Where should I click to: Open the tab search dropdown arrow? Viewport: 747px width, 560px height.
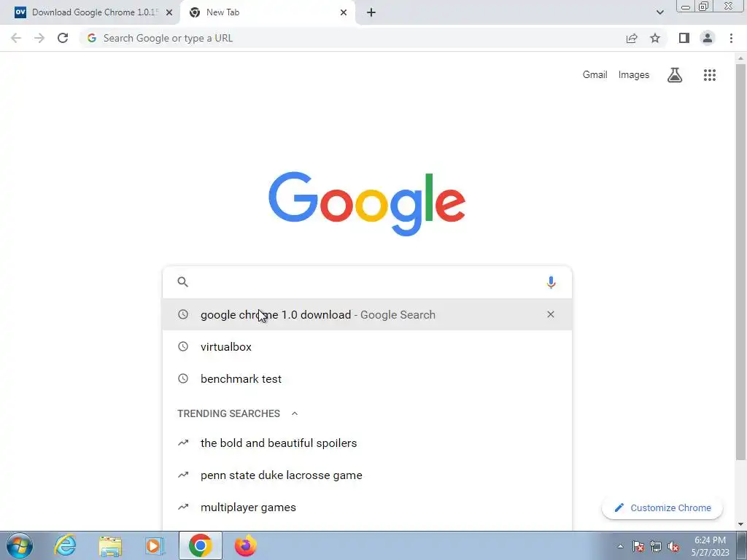659,12
